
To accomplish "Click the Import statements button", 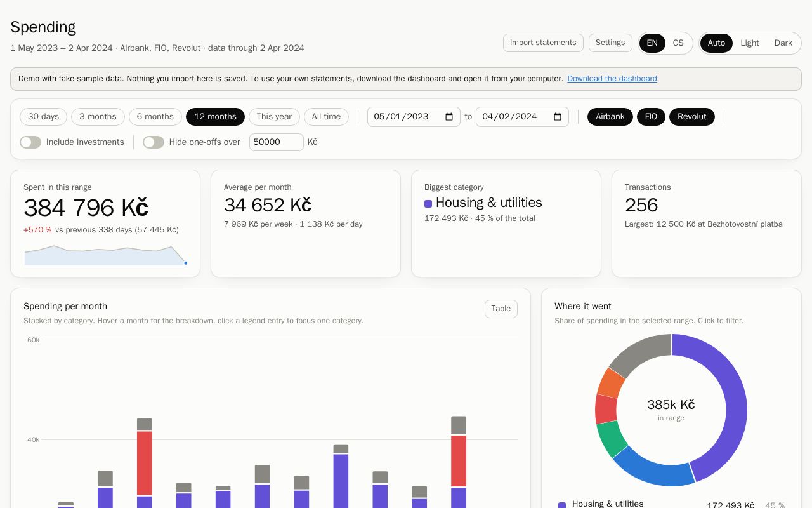I will click(x=543, y=43).
